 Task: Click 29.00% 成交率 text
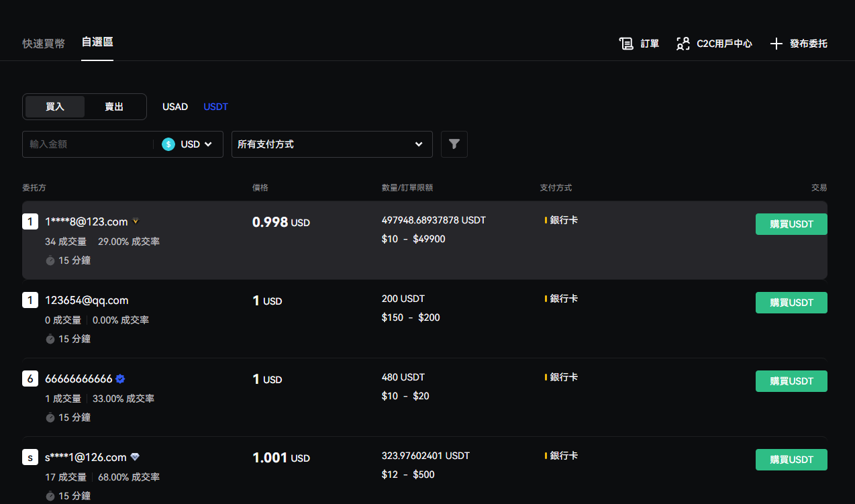[129, 242]
